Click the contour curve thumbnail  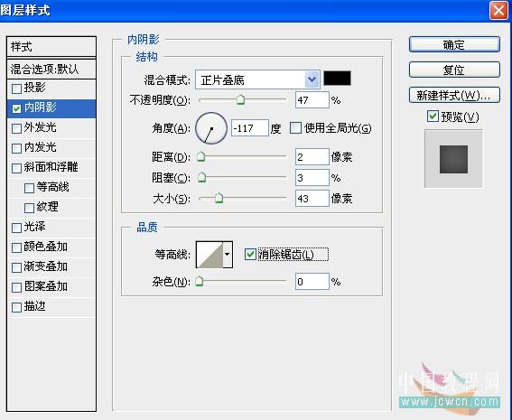pos(209,255)
